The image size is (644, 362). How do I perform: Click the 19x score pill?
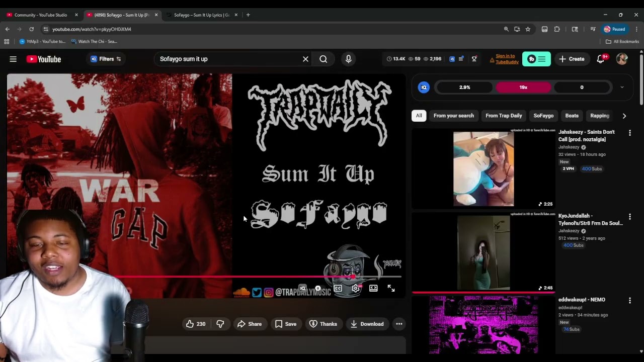[x=523, y=87]
